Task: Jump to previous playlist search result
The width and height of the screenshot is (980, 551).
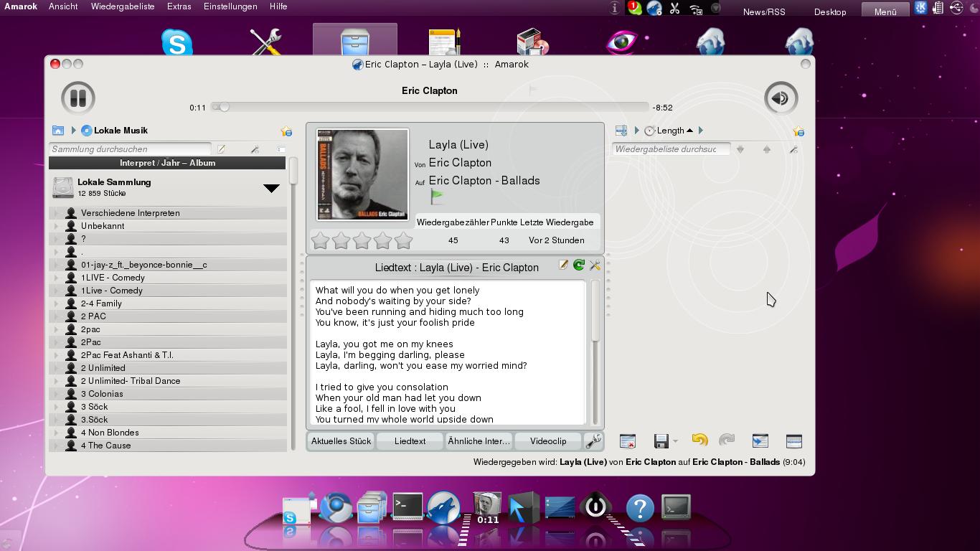Action: click(767, 149)
